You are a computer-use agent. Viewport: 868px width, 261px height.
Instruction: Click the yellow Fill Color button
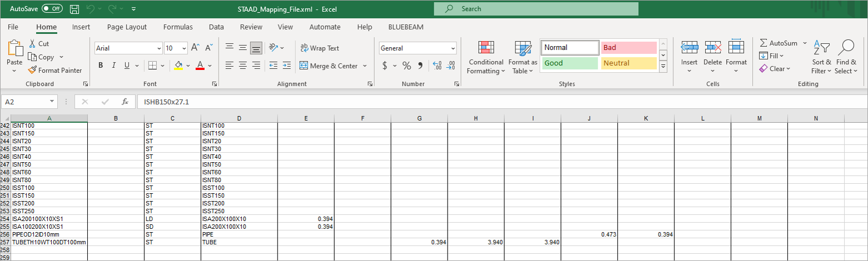pyautogui.click(x=178, y=66)
